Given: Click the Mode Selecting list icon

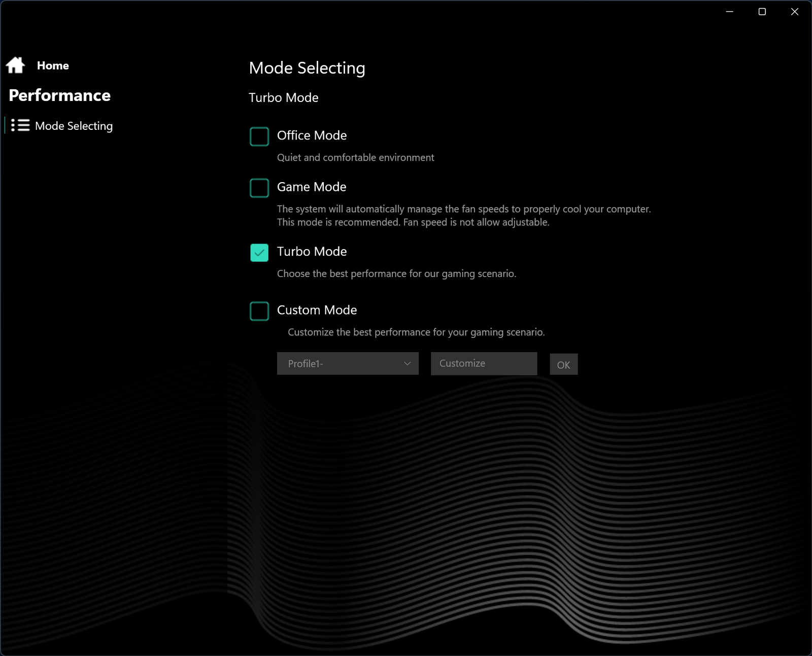Looking at the screenshot, I should (x=20, y=125).
